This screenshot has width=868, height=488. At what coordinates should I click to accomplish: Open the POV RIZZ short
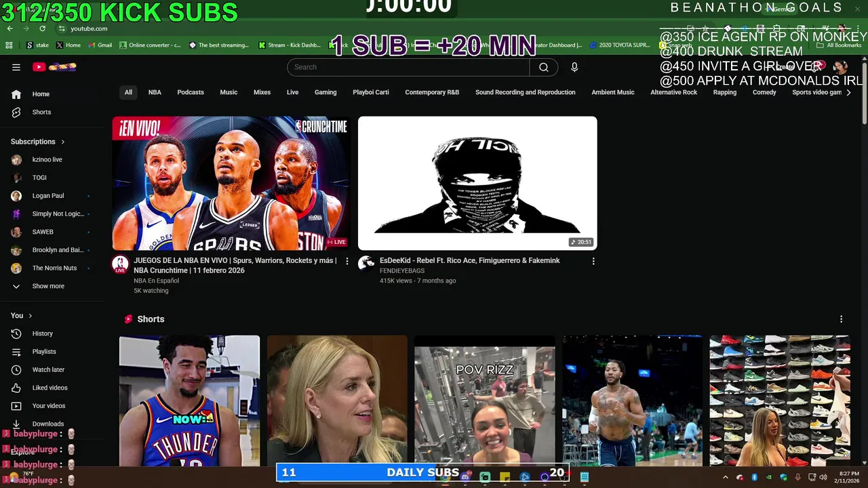[x=485, y=401]
